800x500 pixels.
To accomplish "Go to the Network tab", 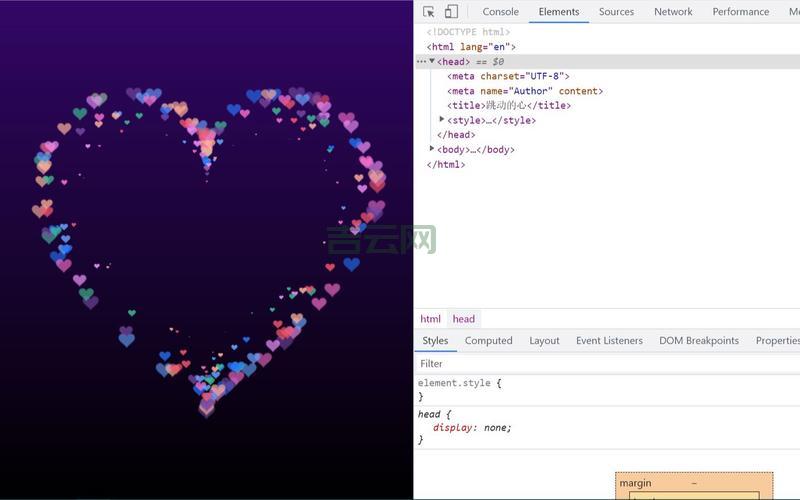I will click(x=673, y=12).
